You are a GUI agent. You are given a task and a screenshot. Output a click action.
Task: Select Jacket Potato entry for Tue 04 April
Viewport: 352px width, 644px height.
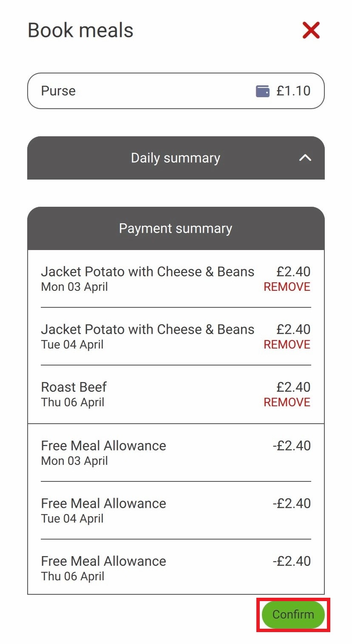(176, 337)
